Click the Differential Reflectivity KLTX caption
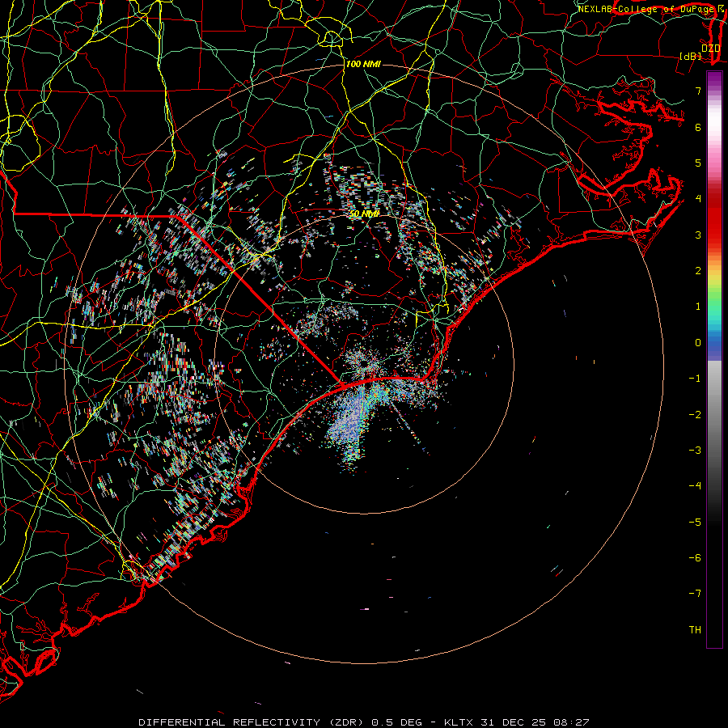728x728 pixels. point(364,722)
